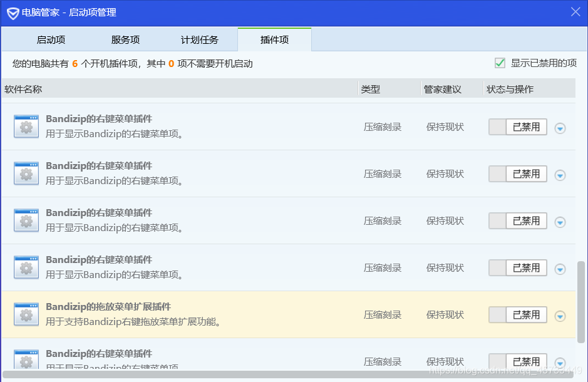Image resolution: width=588 pixels, height=382 pixels.
Task: Click the plugin icon of Bandizip的拖放菜单扩展插件
Action: [26, 314]
